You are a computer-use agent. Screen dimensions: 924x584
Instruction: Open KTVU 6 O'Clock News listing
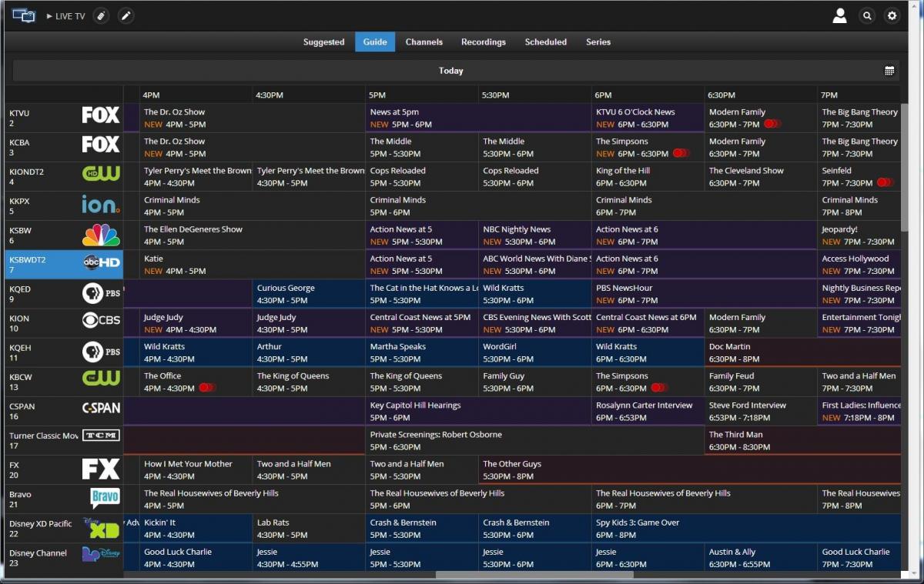tap(648, 118)
